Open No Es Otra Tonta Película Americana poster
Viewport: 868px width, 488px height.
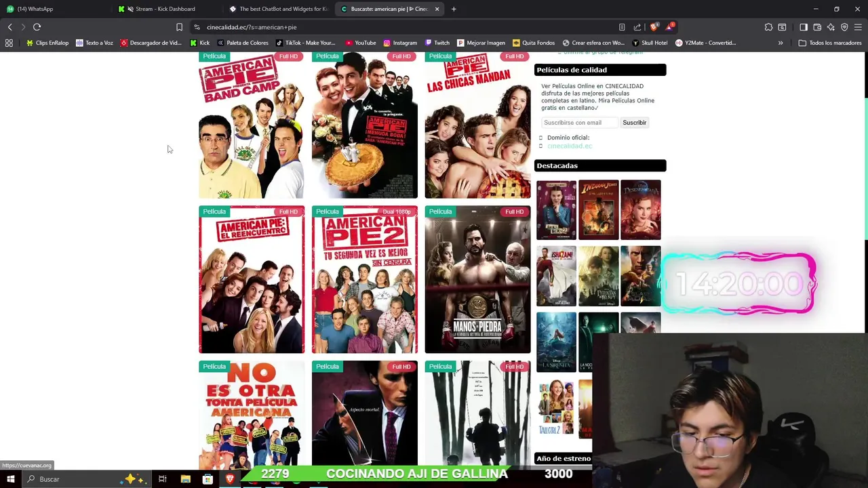click(252, 415)
